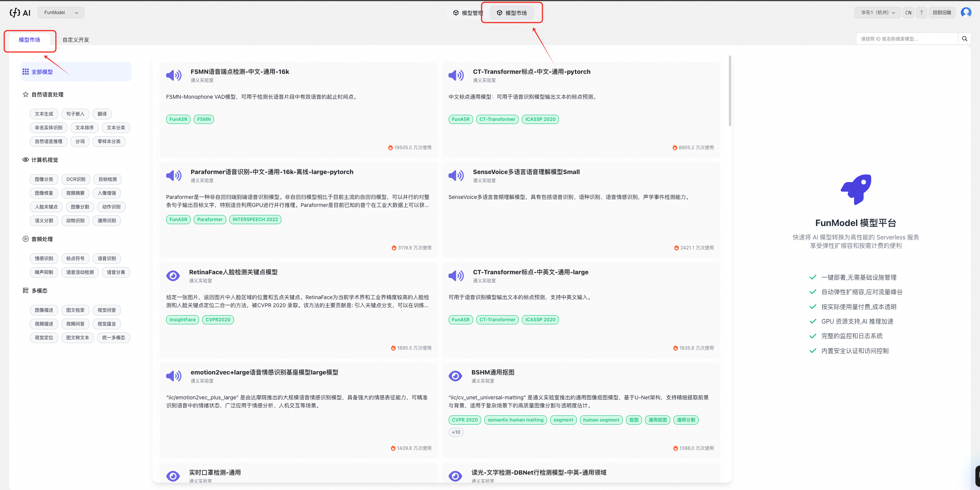Toggle the OCR识别 filter tag
The width and height of the screenshot is (980, 490).
pos(76,179)
